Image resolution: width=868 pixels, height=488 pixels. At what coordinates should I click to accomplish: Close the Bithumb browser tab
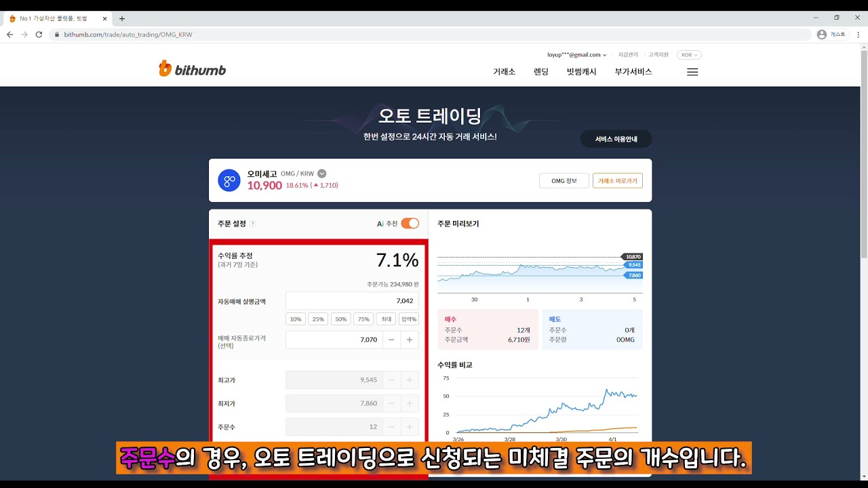(104, 18)
